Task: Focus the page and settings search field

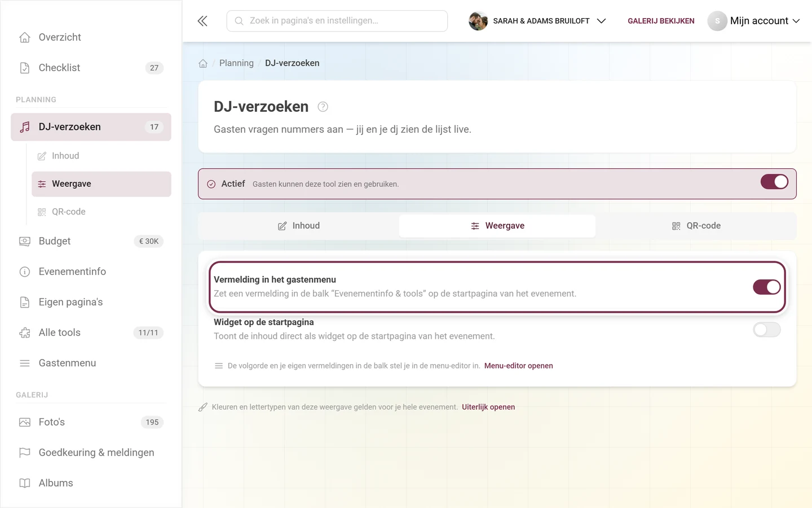Action: click(x=337, y=21)
